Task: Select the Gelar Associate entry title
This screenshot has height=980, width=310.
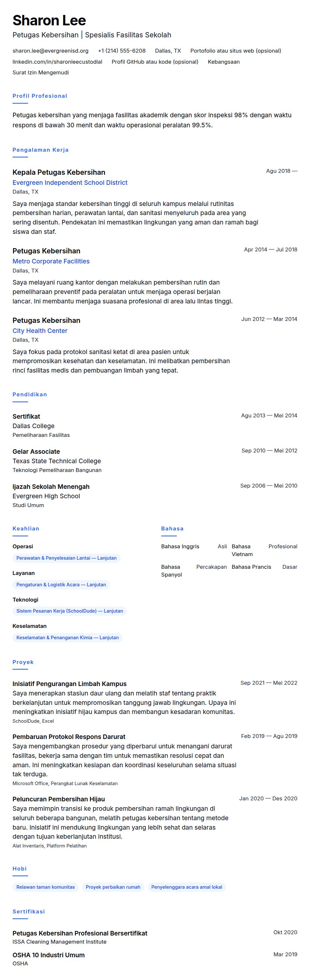Action: pyautogui.click(x=36, y=452)
